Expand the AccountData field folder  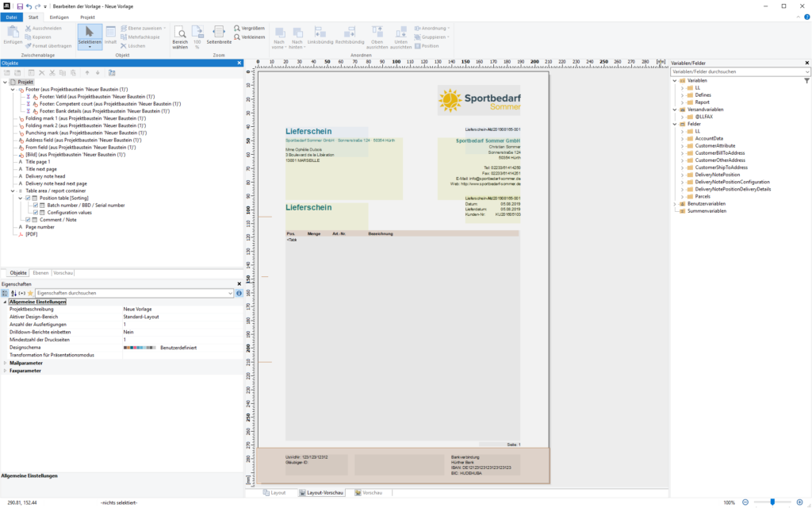coord(682,138)
